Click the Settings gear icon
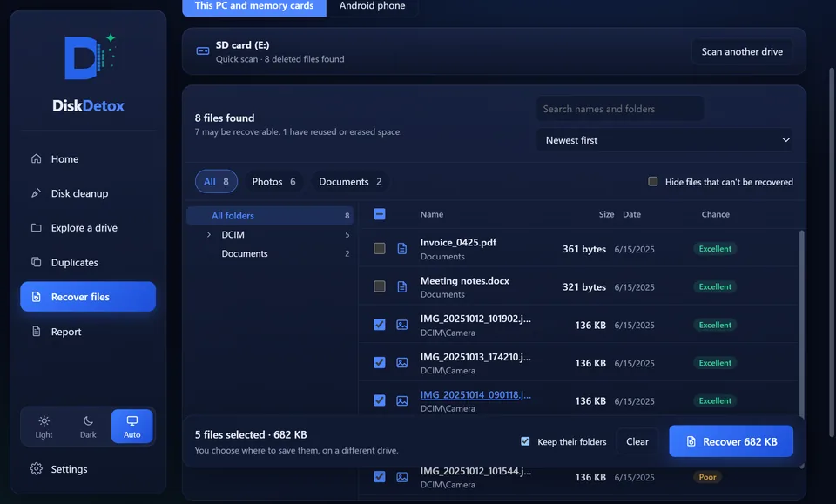Image resolution: width=836 pixels, height=504 pixels. (37, 469)
